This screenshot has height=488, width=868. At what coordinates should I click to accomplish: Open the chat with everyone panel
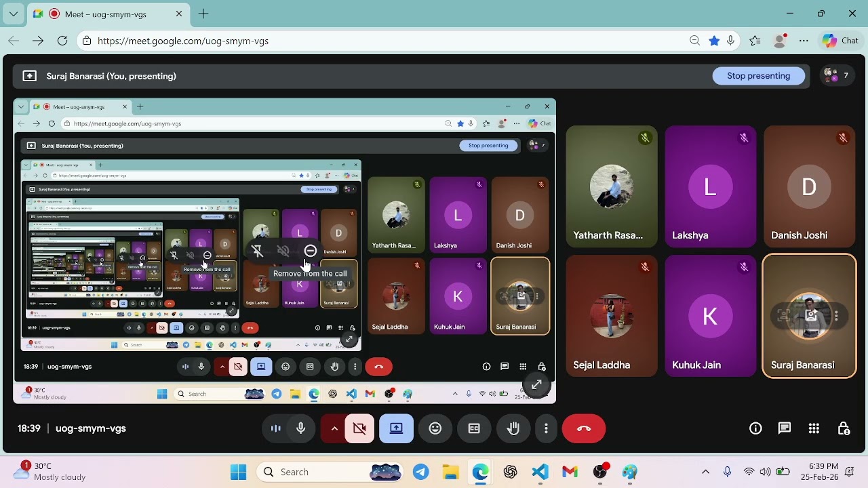[x=785, y=428]
